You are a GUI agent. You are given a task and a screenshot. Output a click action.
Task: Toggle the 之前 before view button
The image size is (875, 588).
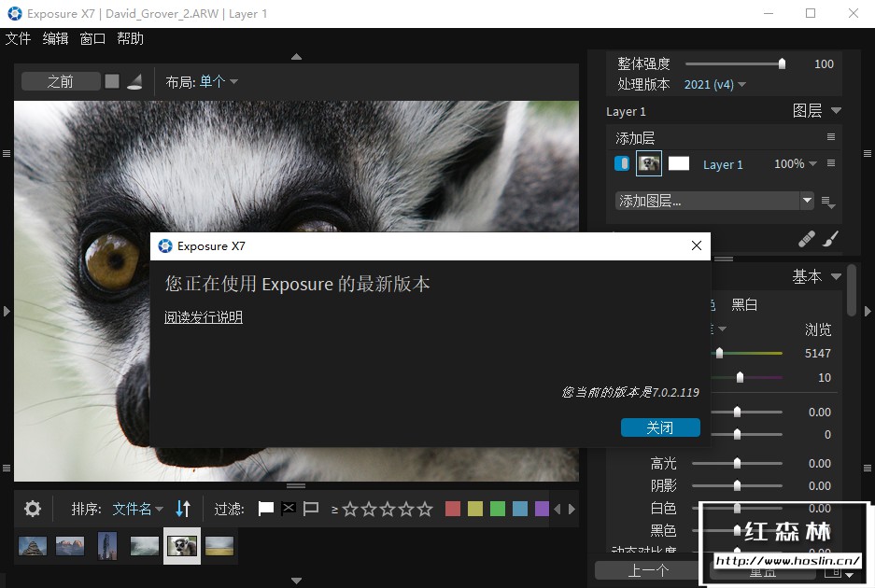pos(61,81)
